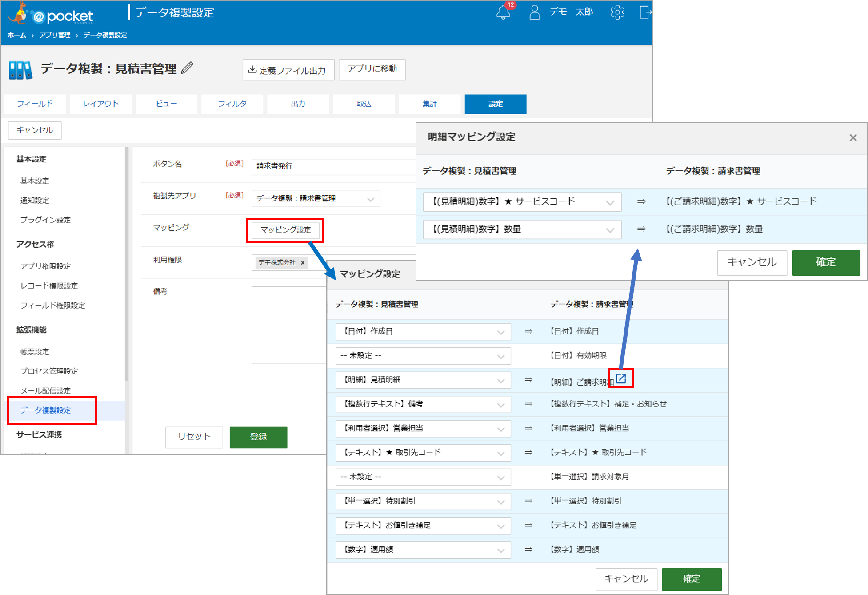Select the 設定 tab
Viewport: 868px width, 595px height.
(x=496, y=104)
